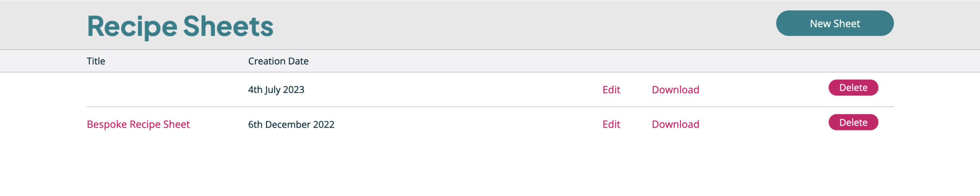Select the 4th July 2023 date text
This screenshot has width=980, height=196.
coord(276,90)
